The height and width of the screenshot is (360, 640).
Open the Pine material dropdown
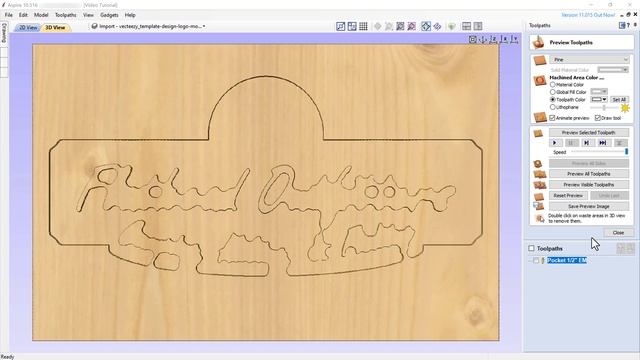589,60
